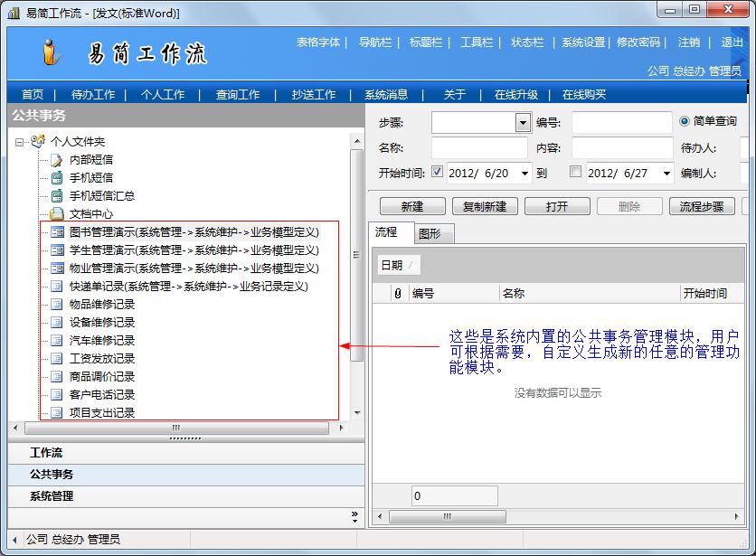The height and width of the screenshot is (556, 756).
Task: Go to 首页 in the menu bar
Action: (x=33, y=95)
